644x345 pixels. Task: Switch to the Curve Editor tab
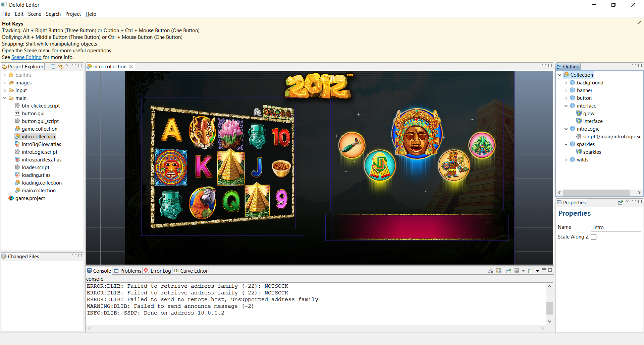coord(191,271)
